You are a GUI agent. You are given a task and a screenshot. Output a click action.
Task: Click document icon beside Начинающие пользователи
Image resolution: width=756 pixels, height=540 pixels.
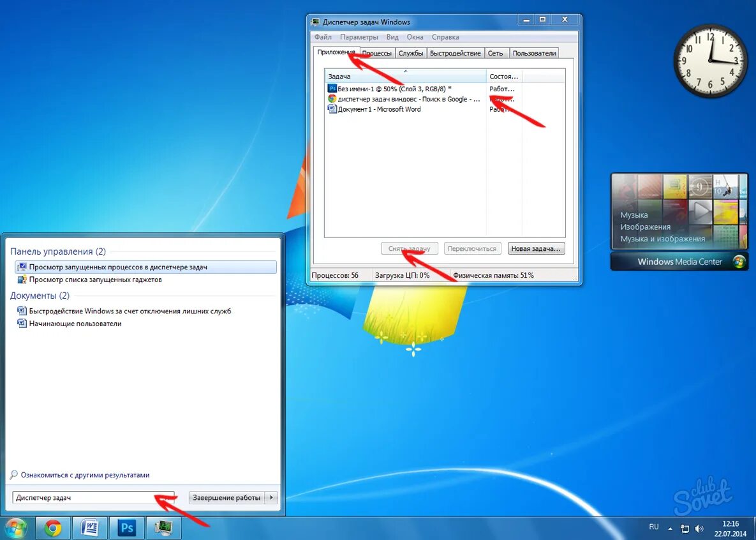22,324
